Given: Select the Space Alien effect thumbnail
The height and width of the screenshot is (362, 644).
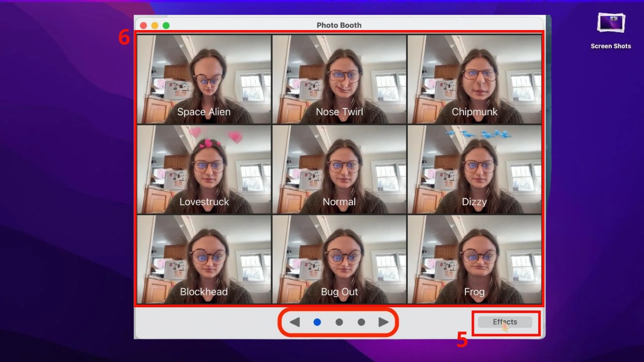Looking at the screenshot, I should (204, 79).
